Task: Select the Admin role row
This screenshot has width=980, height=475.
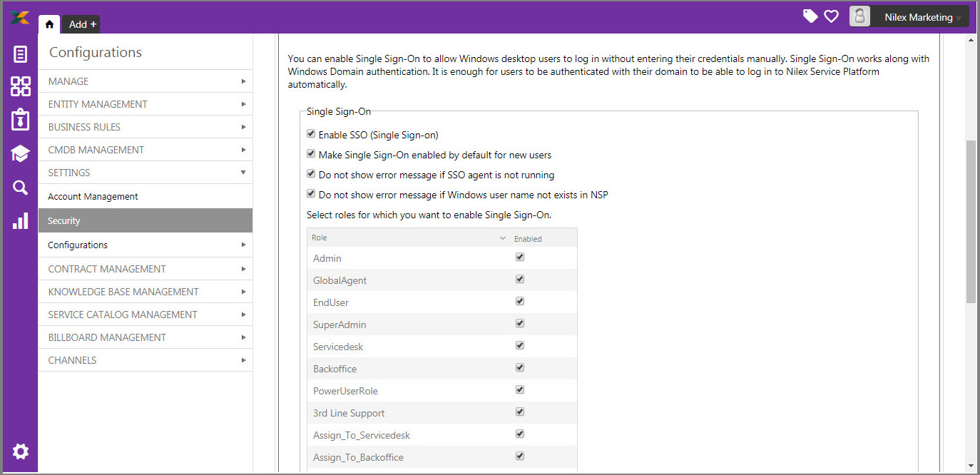Action: click(442, 258)
